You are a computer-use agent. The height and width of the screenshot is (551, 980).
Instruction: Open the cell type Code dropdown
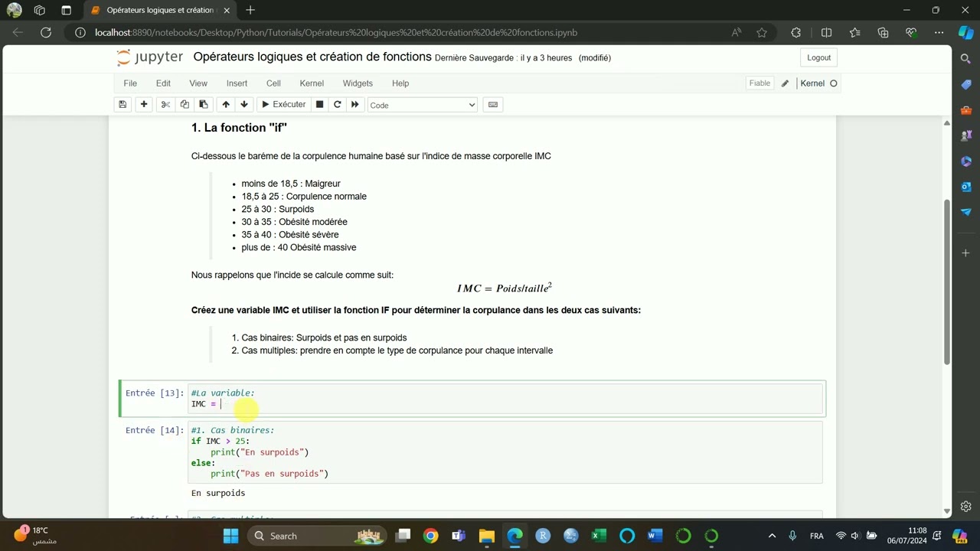click(422, 105)
